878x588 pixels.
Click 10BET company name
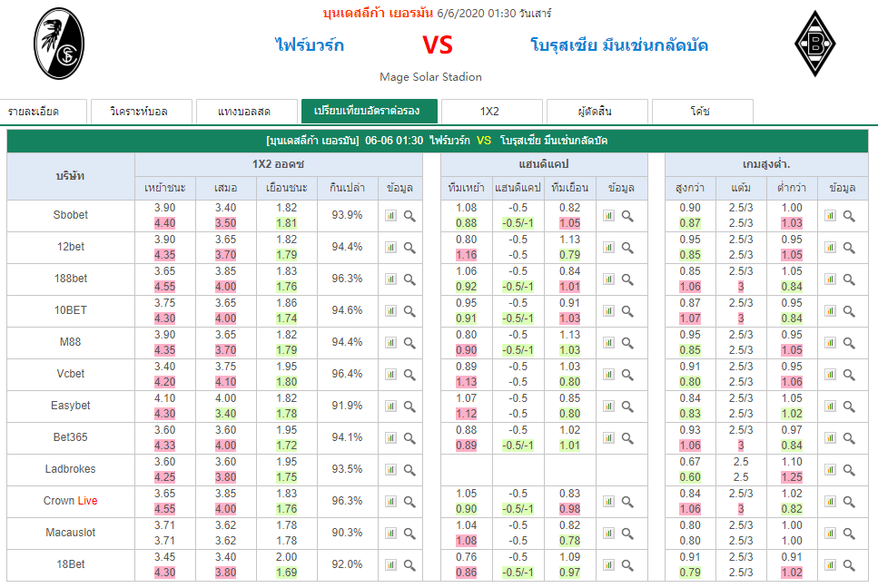[x=71, y=310]
